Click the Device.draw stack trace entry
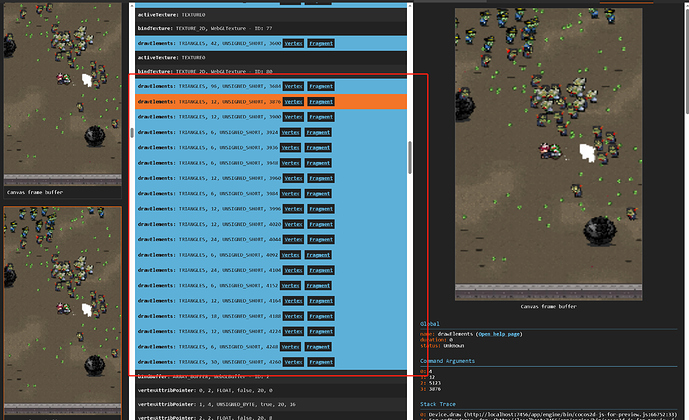Screen dimensions: 689x420 [x=548, y=415]
